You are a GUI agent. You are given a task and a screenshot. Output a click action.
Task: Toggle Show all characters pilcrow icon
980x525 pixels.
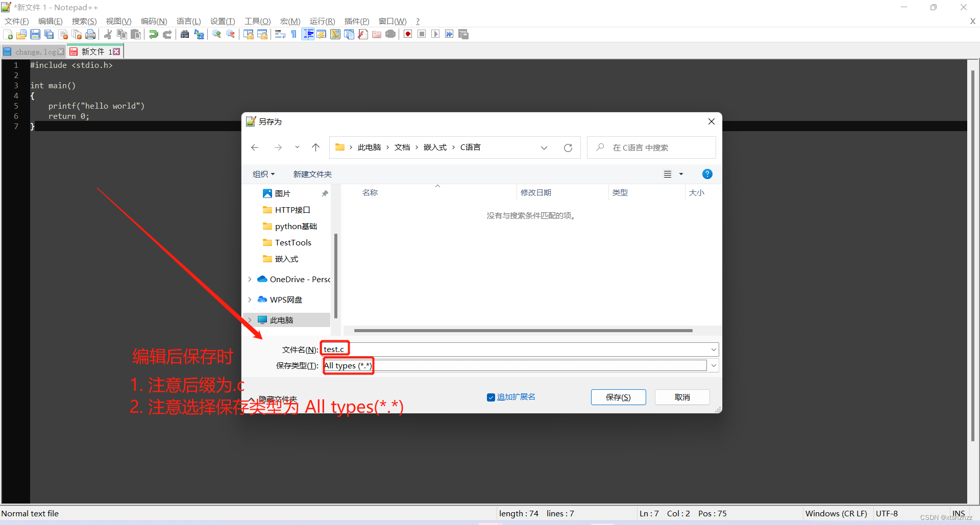pos(293,34)
